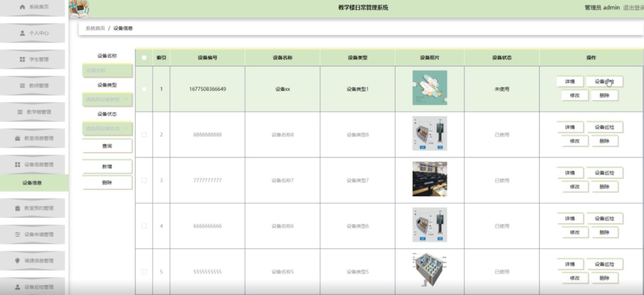
Task: Click 系统首页 in the breadcrumb
Action: [x=95, y=28]
